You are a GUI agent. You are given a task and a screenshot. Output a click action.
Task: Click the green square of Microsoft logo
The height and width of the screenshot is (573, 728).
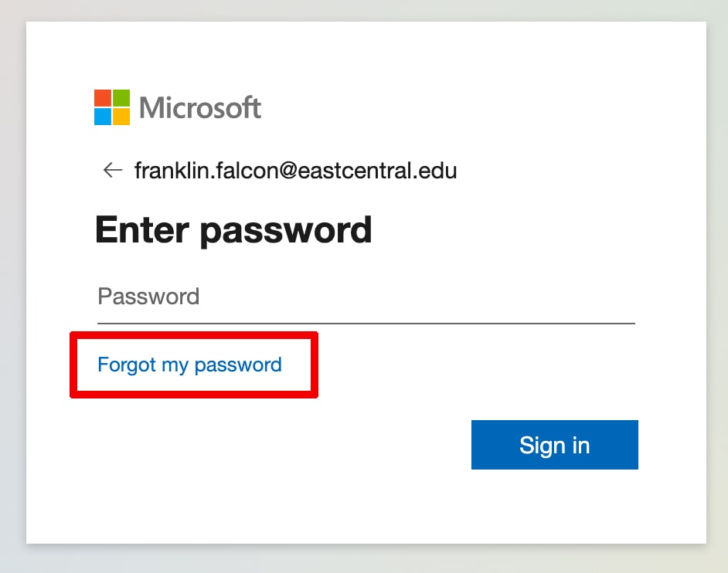(121, 98)
